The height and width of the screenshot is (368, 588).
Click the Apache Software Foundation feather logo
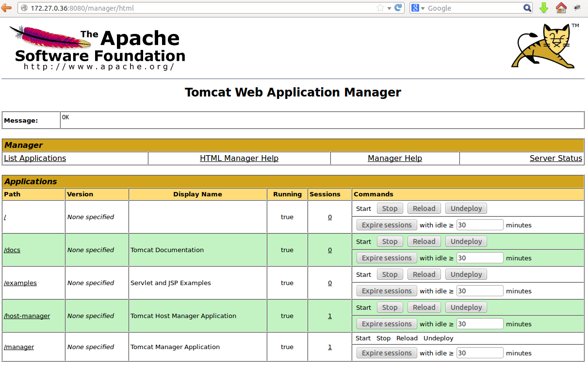(x=97, y=48)
